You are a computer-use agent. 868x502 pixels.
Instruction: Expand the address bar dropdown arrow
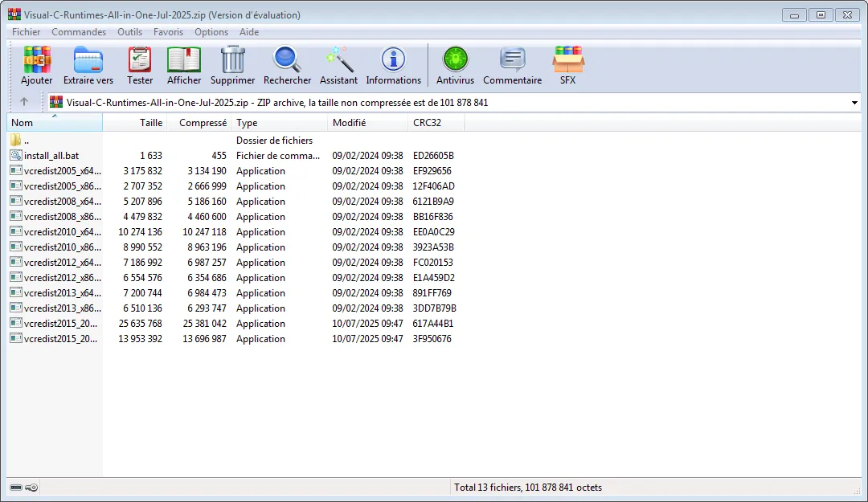[x=854, y=102]
